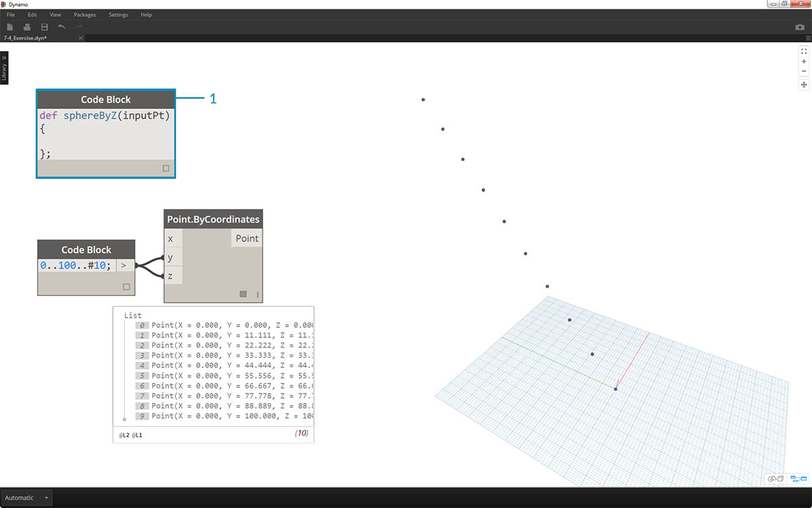Click the Zoom to Fit icon

click(x=804, y=51)
